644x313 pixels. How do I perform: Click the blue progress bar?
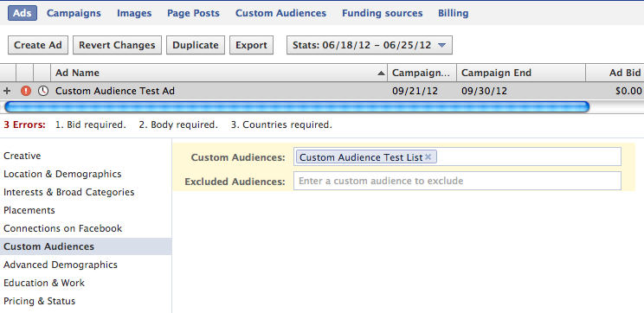(x=297, y=107)
